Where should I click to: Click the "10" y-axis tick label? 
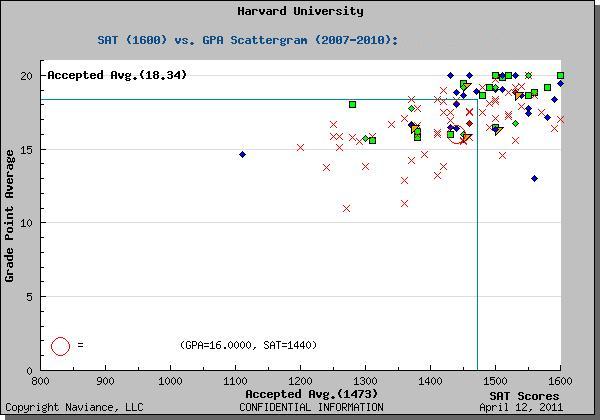26,223
